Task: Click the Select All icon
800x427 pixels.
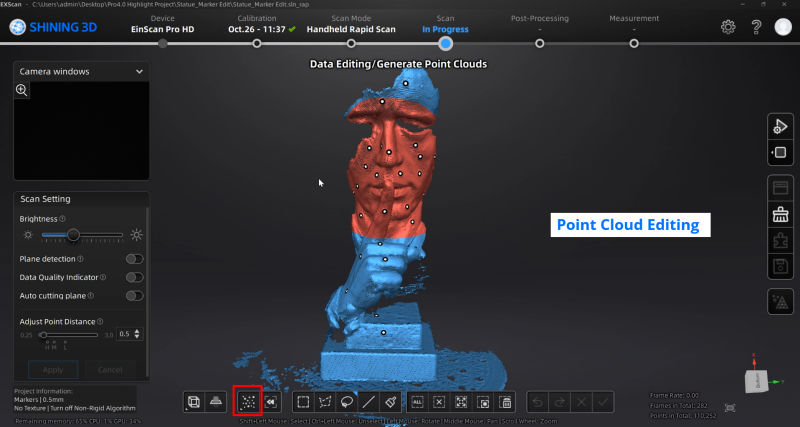Action: tap(417, 402)
